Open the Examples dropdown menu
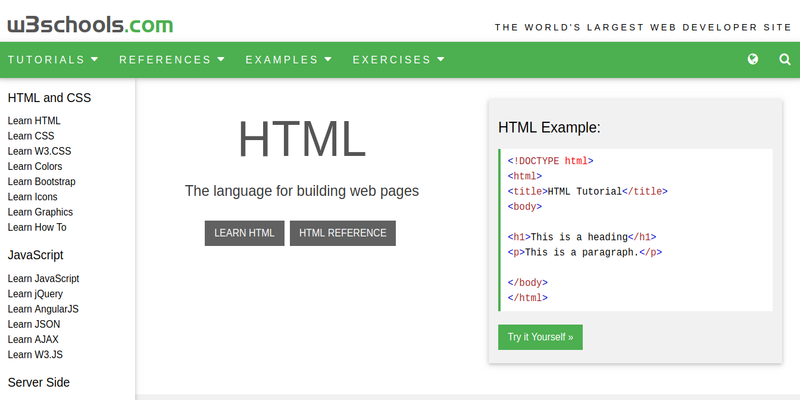 [x=289, y=60]
